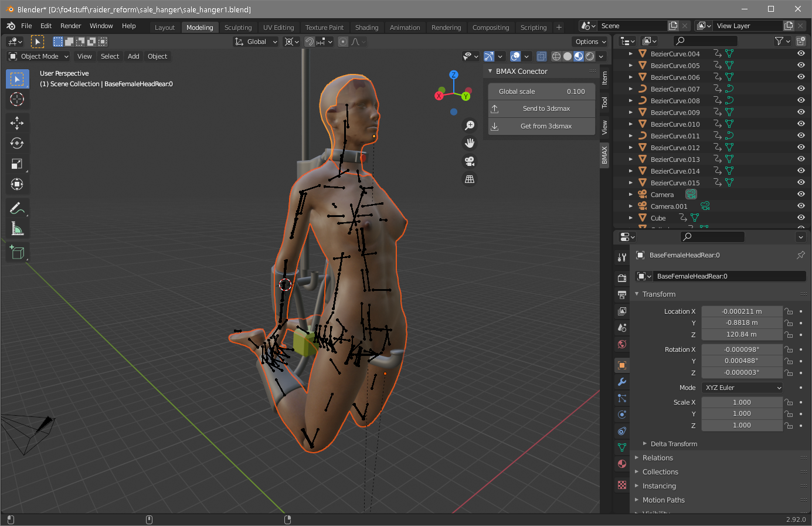The image size is (812, 526).
Task: Click the Scale X value field
Action: tap(742, 402)
